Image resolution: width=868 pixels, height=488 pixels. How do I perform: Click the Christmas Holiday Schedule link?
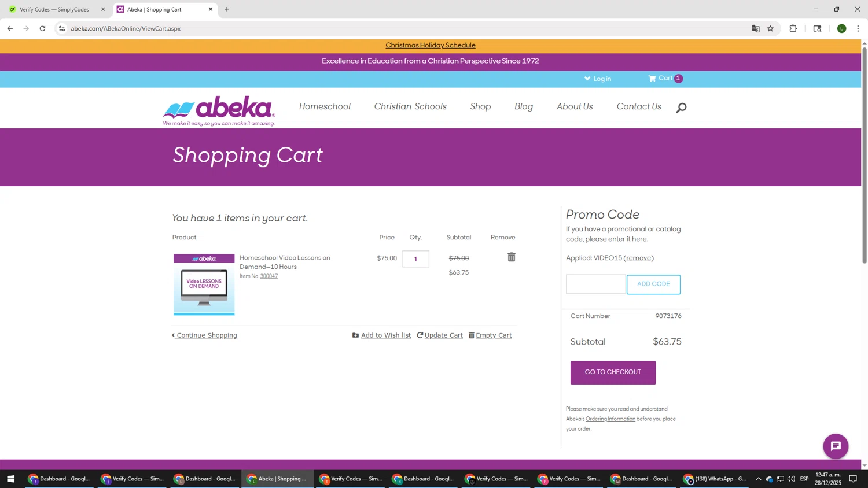(x=431, y=46)
